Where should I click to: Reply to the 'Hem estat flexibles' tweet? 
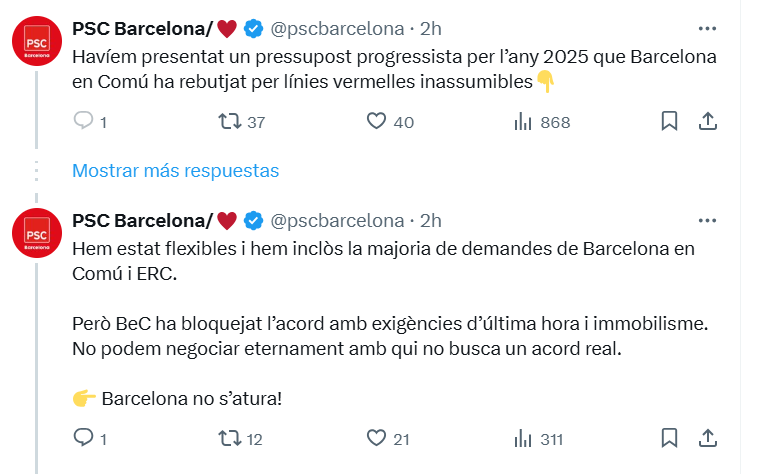click(x=84, y=438)
